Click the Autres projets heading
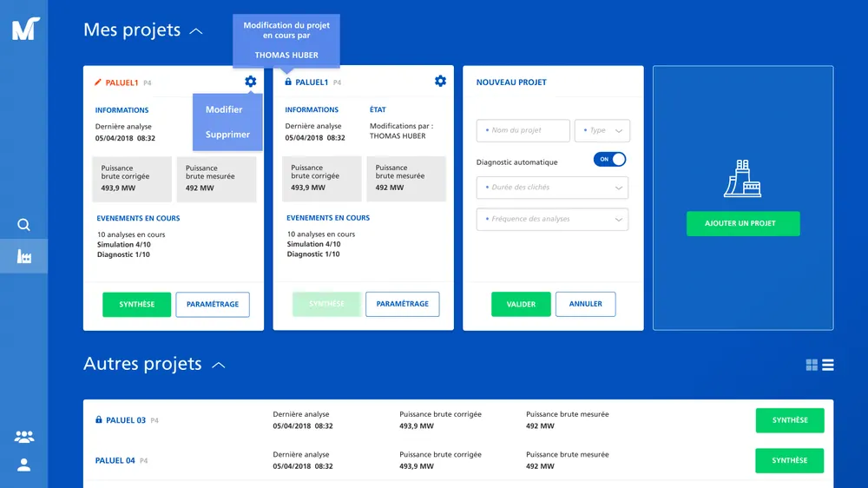 pyautogui.click(x=142, y=363)
